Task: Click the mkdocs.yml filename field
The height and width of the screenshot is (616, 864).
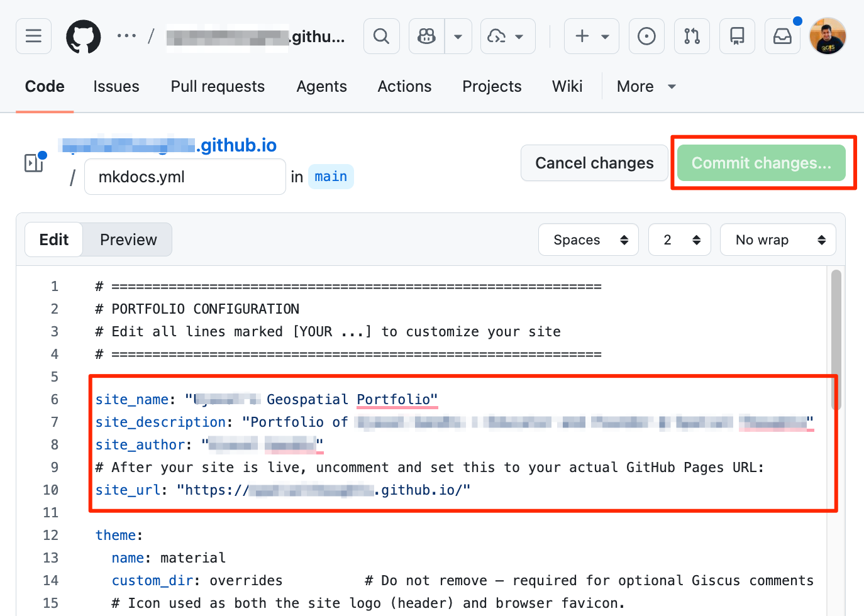Action: pyautogui.click(x=185, y=177)
